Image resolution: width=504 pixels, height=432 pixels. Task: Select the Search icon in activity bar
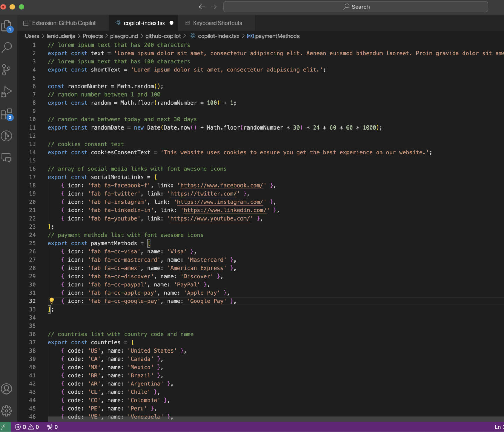click(x=7, y=47)
